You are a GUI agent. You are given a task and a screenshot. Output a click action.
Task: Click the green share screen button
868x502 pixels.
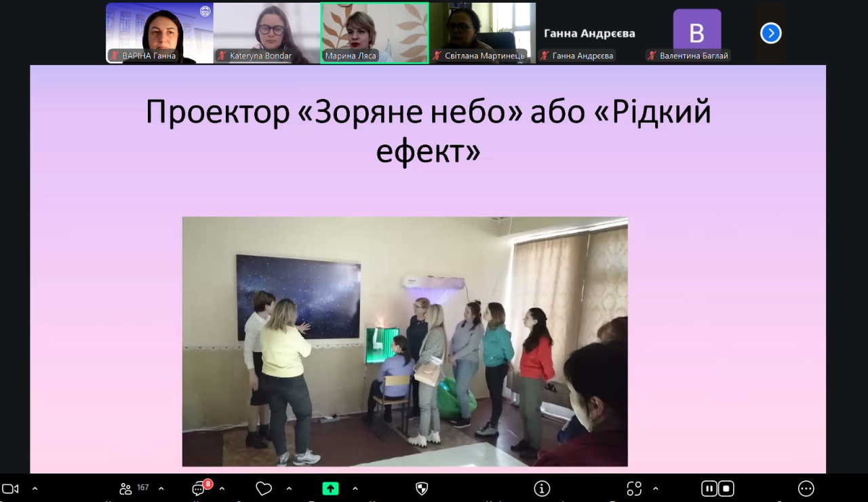coord(330,488)
